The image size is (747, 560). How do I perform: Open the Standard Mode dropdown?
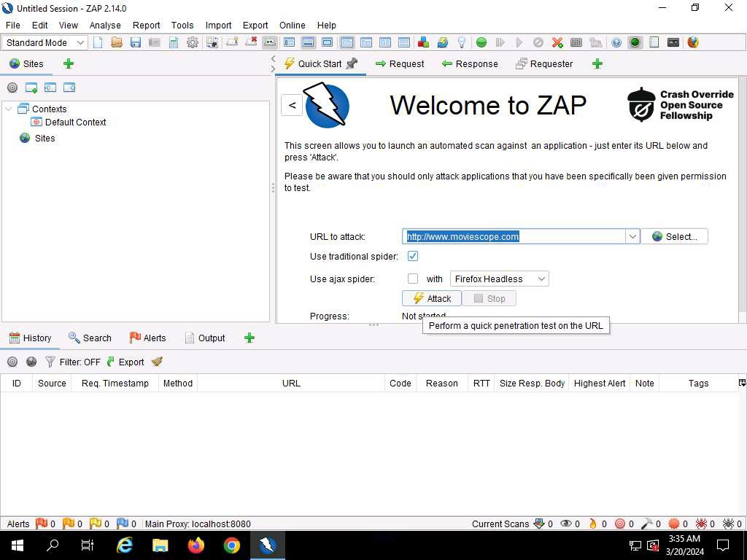[x=45, y=42]
